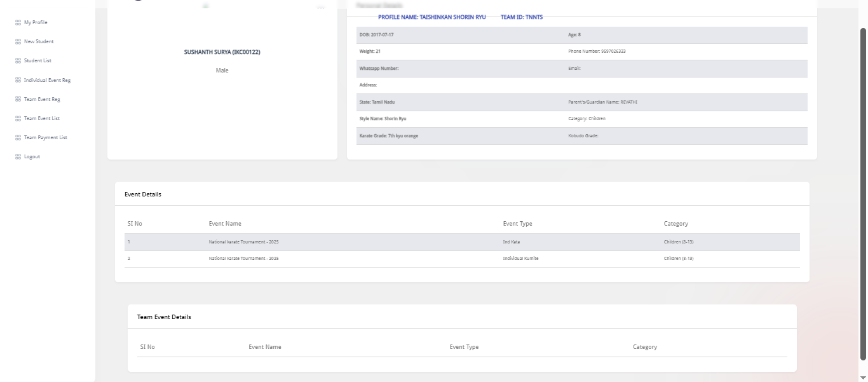Click the Logout icon in the sidebar

[18, 157]
